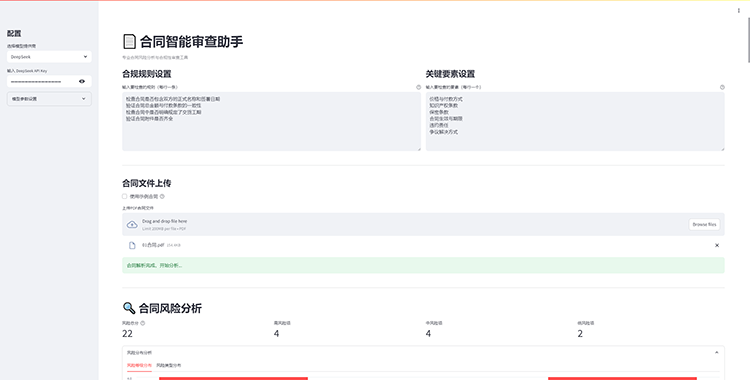The width and height of the screenshot is (750, 380).
Task: Click the uploaded PDF file icon
Action: (132, 246)
